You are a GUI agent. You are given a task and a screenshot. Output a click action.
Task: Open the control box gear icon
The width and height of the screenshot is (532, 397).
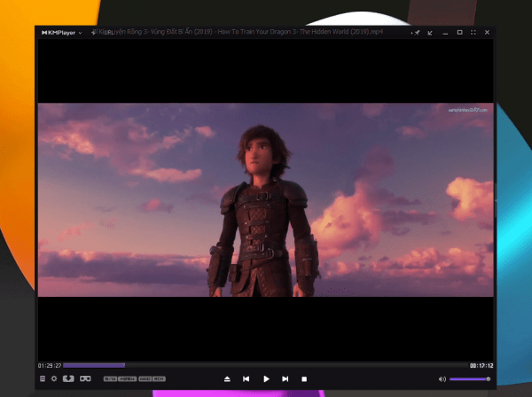54,378
